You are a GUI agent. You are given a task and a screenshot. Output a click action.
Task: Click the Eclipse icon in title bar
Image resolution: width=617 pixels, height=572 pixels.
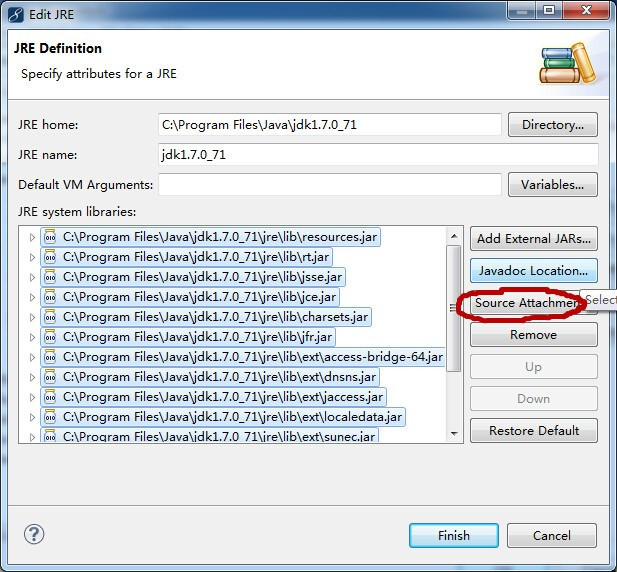point(15,11)
